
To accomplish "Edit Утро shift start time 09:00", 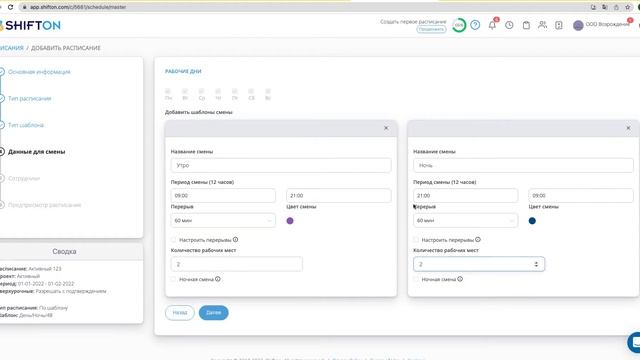I will 223,196.
